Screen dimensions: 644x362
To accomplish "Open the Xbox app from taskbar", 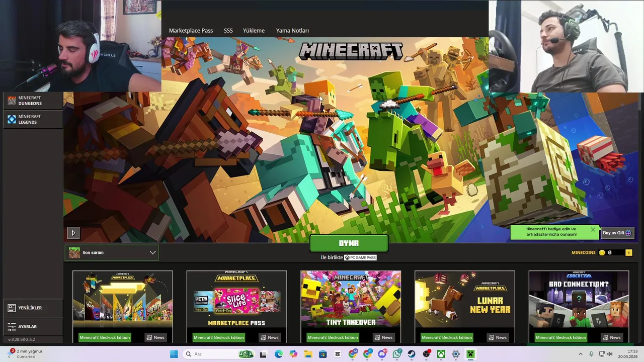I will pos(441,354).
